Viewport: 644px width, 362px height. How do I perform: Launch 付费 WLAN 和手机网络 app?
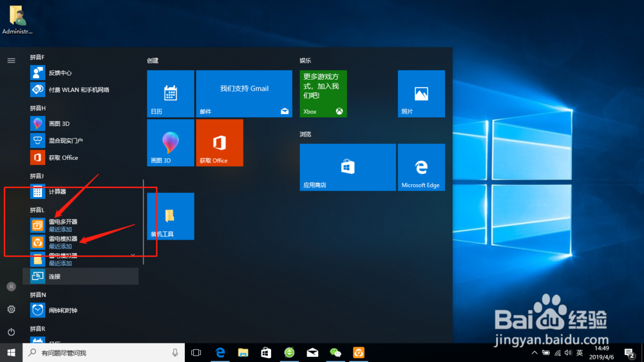(x=80, y=90)
